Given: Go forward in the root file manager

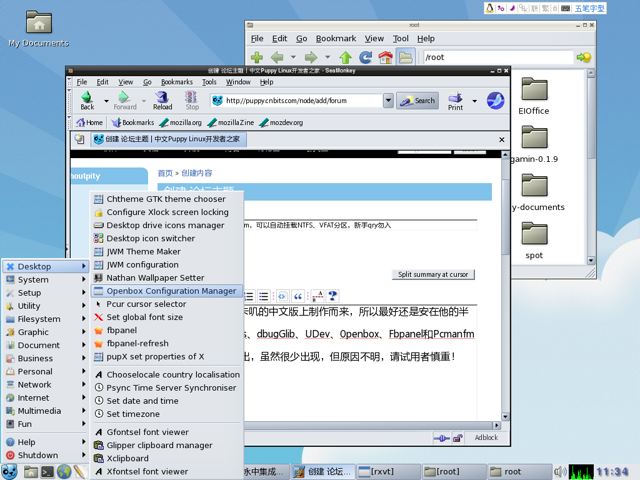Looking at the screenshot, I should 311,58.
